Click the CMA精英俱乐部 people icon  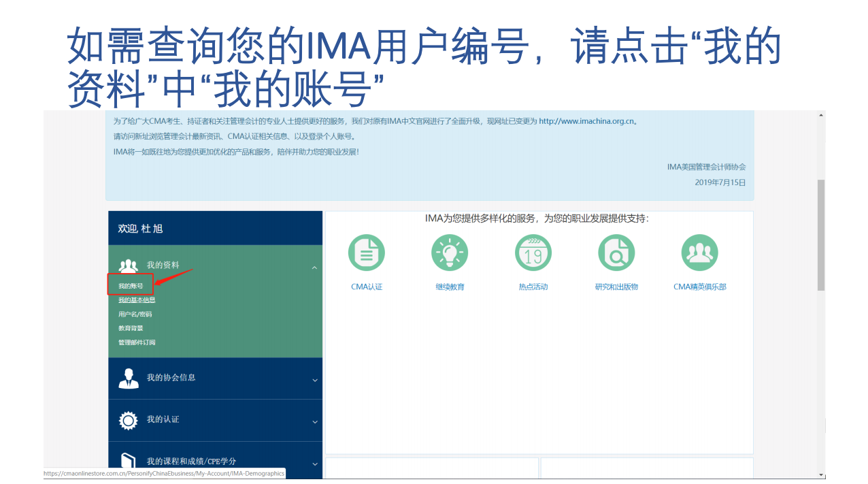tap(700, 252)
